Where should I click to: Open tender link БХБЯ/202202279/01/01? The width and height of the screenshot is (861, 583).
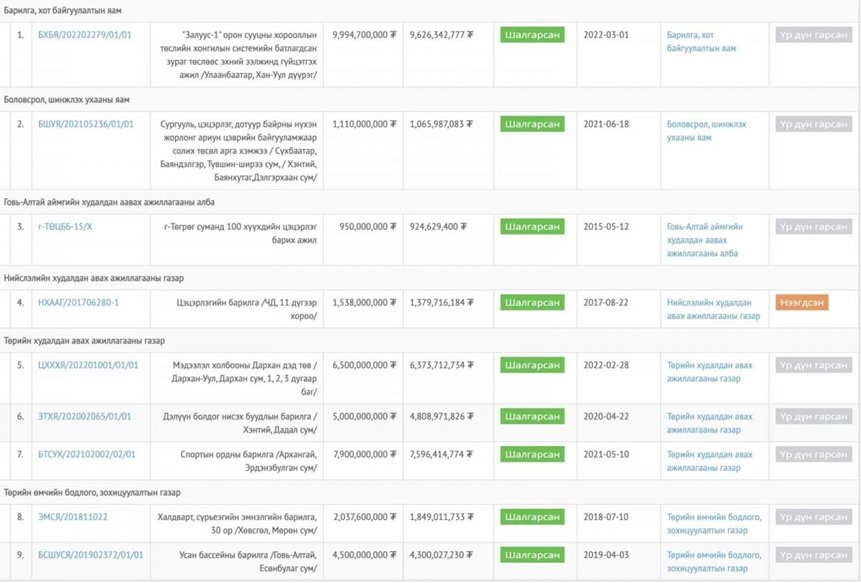click(84, 34)
